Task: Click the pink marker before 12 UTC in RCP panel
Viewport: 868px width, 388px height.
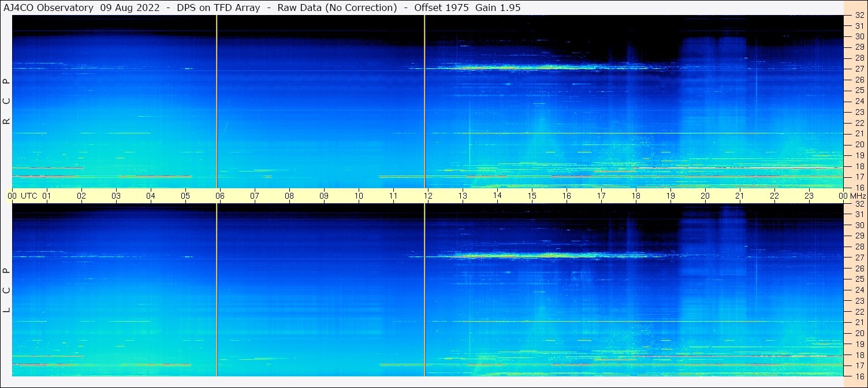Action: (424, 102)
